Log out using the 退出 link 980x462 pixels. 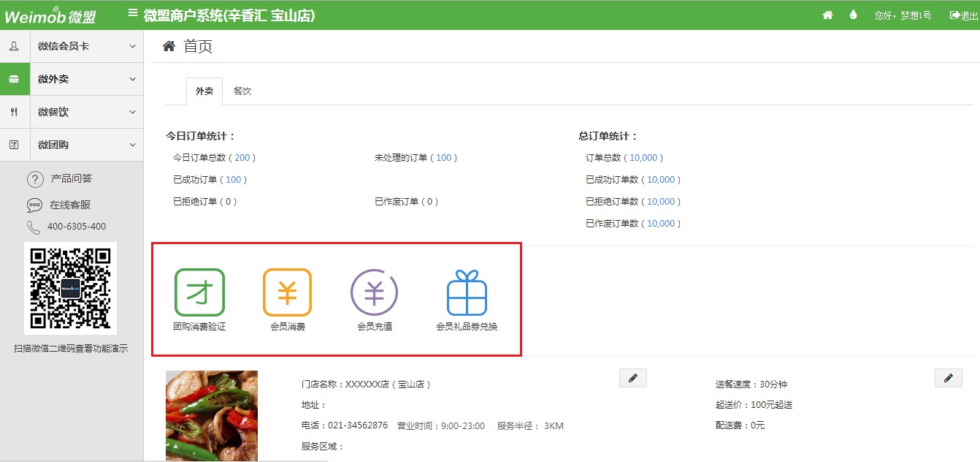(963, 15)
